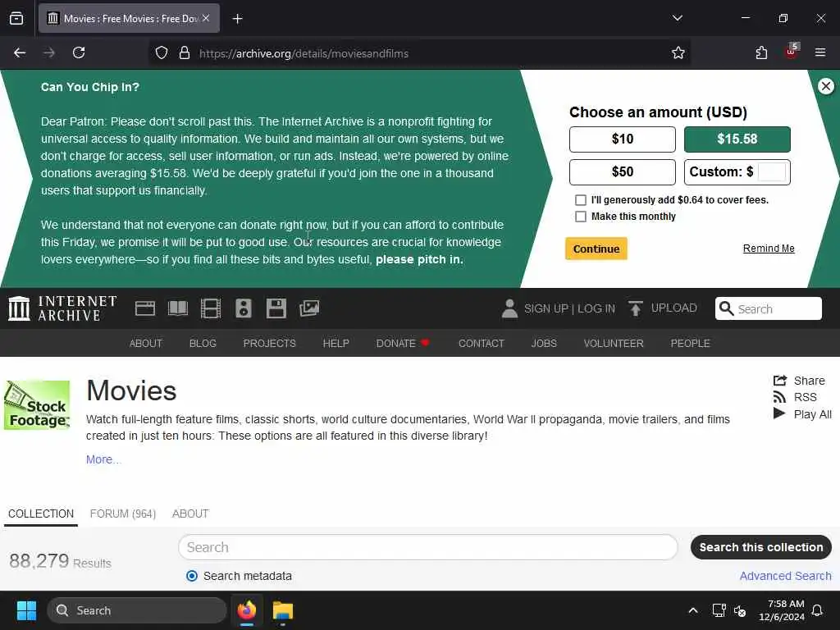Close the Movies browser tab
Screen dimensions: 840x630
tap(206, 18)
